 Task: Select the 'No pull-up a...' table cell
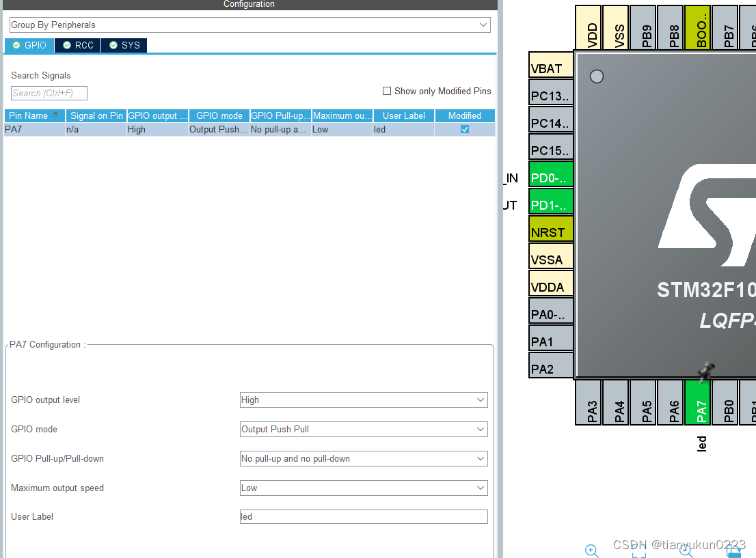pyautogui.click(x=281, y=130)
